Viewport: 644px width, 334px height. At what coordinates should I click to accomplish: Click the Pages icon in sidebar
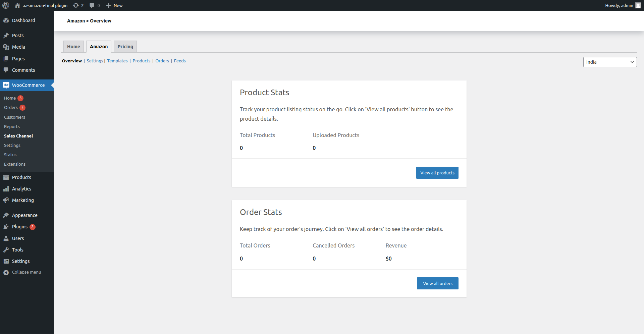[x=6, y=59]
